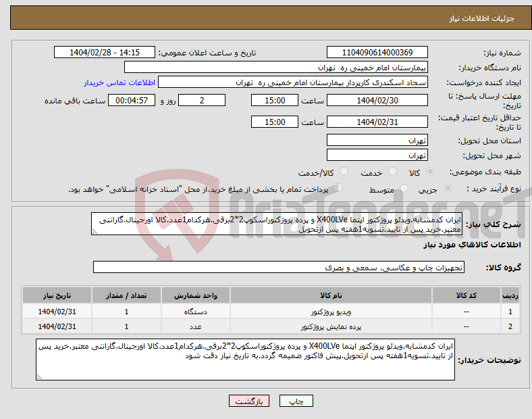Click the جزئیات اطلاعات نیاز page header
This screenshot has width=532, height=419.
481,18
